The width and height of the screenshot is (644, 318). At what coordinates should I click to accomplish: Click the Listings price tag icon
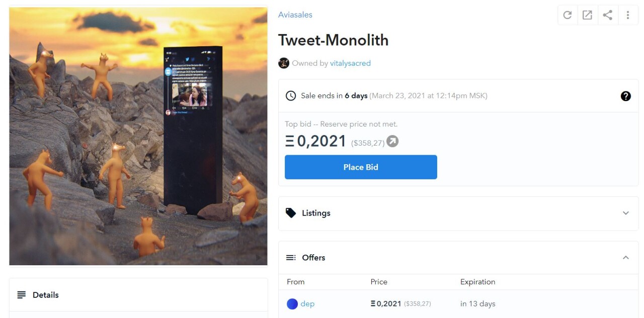(291, 213)
